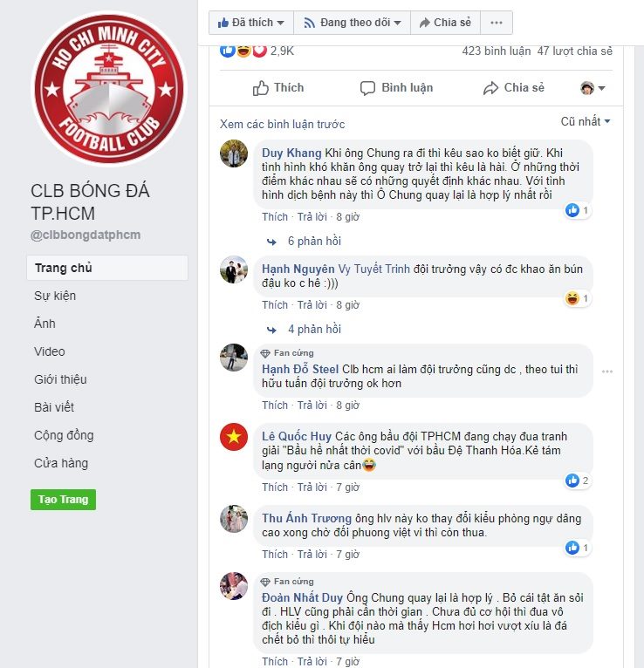The height and width of the screenshot is (668, 644).
Task: Open the profile switcher next to Chia sẻ
Action: click(x=593, y=88)
